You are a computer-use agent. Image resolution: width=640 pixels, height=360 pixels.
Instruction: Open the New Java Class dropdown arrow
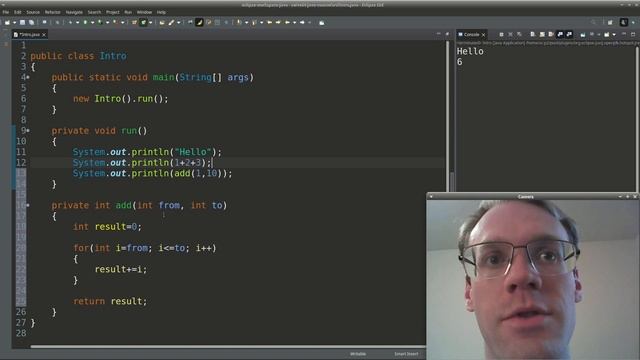point(150,22)
